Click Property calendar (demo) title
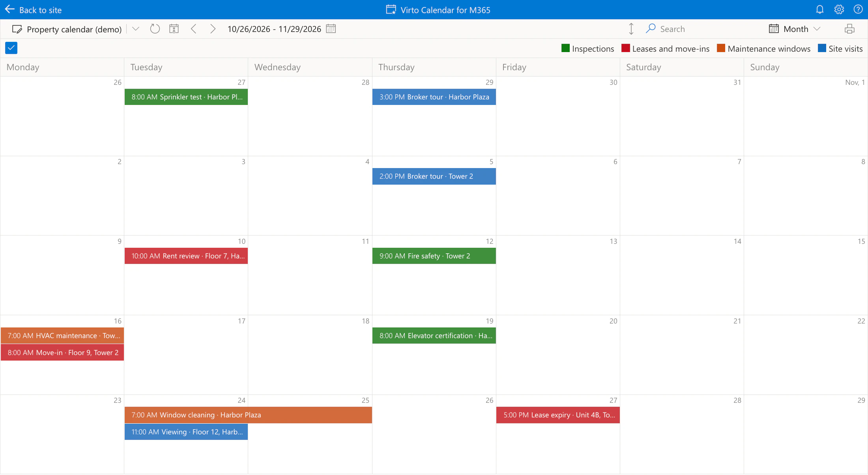Viewport: 868px width, 475px height. pos(74,30)
